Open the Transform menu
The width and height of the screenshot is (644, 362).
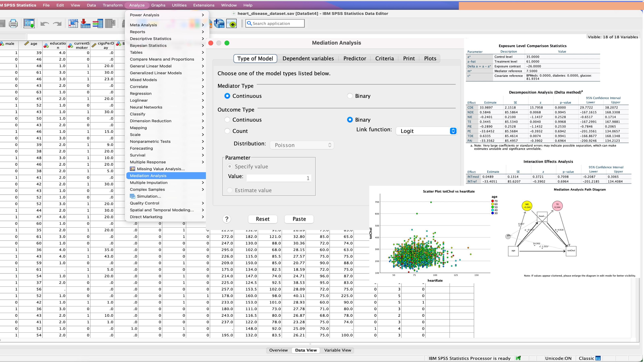112,5
